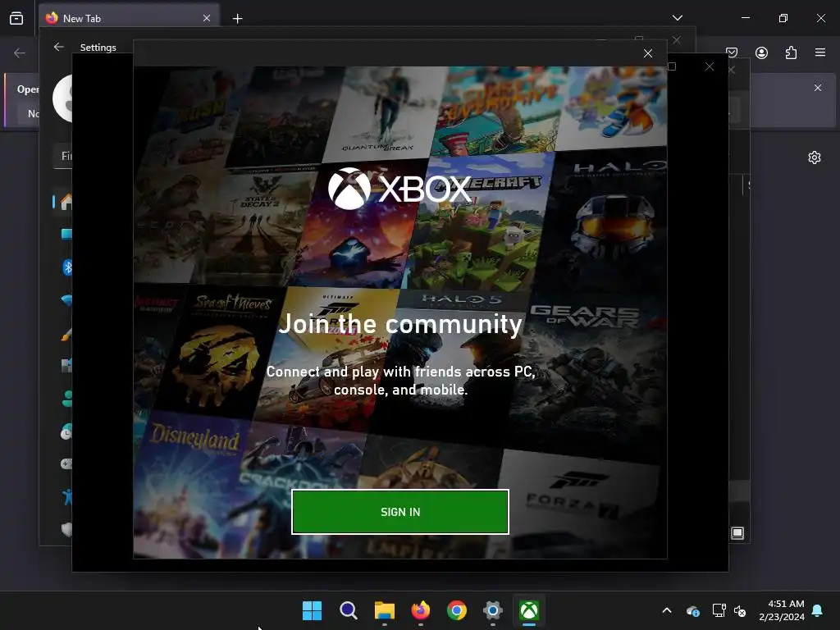Open Firefox account profile icon
This screenshot has width=840, height=630.
761,52
